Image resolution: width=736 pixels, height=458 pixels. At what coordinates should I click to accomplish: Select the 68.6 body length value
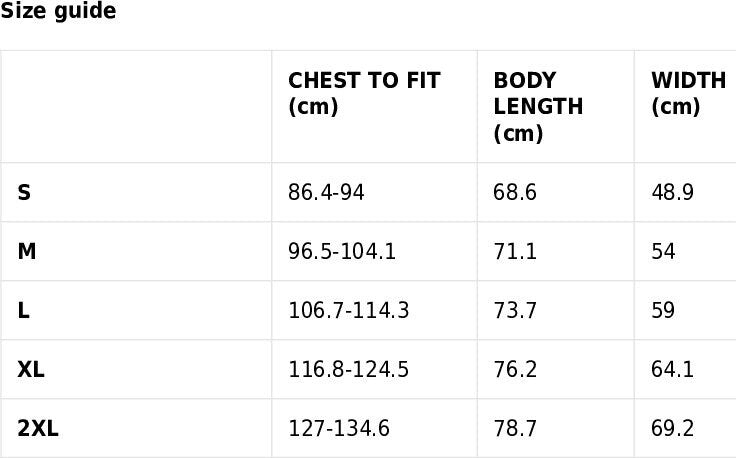click(x=515, y=192)
